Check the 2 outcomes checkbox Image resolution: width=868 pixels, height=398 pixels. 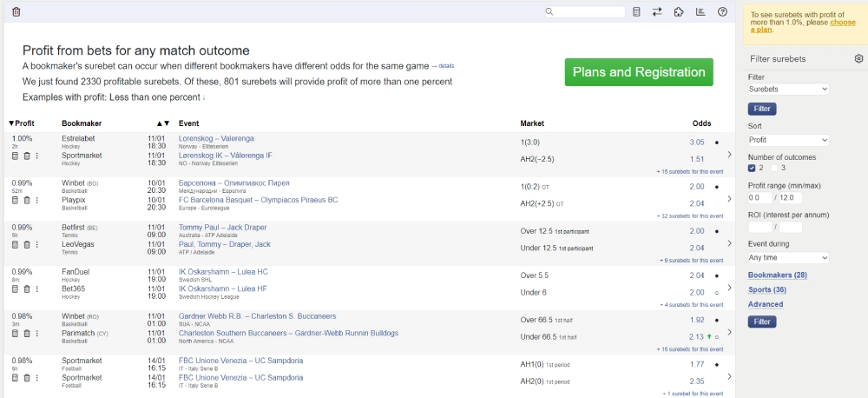[753, 168]
